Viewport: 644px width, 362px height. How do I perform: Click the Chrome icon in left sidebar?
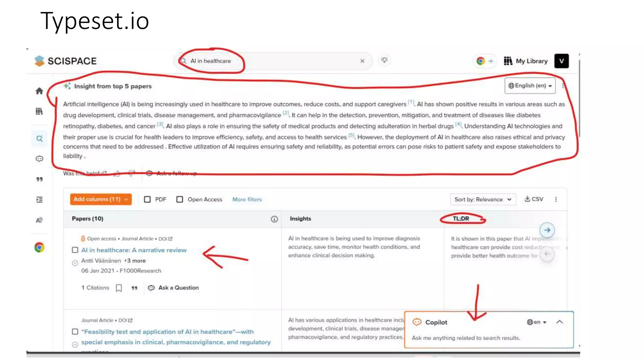pyautogui.click(x=39, y=248)
